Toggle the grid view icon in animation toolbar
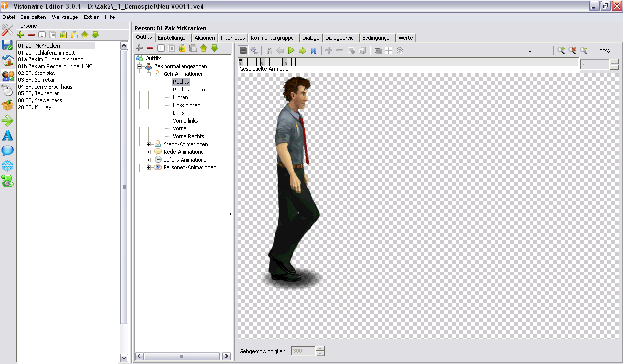The height and width of the screenshot is (364, 623). coord(388,51)
